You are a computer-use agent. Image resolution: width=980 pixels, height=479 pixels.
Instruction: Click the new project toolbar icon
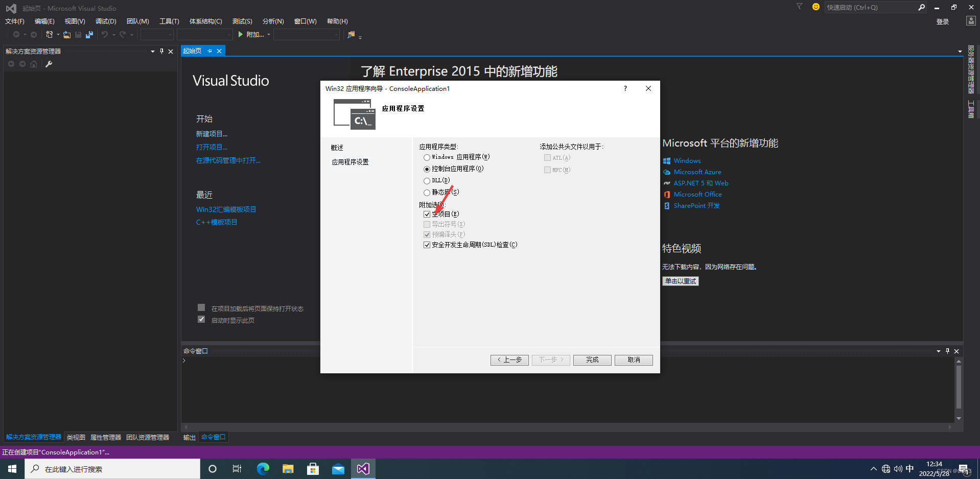coord(49,35)
